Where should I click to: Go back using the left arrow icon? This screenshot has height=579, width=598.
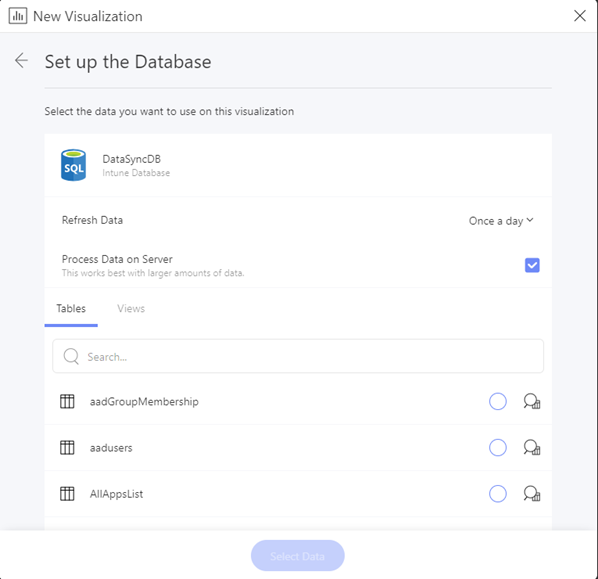[x=21, y=61]
